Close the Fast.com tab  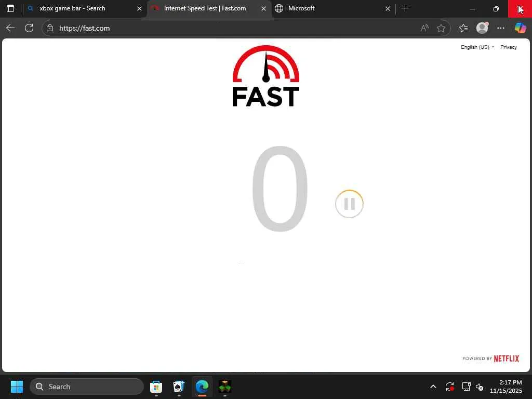(x=263, y=8)
